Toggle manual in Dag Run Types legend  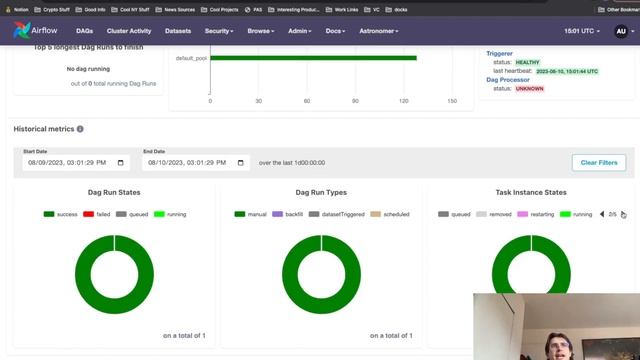coord(250,214)
